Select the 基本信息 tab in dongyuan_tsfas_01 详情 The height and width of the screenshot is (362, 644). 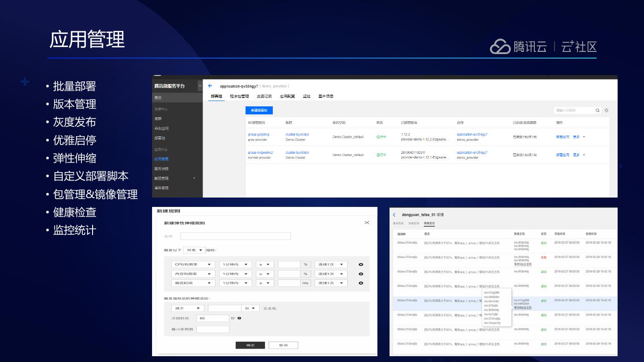[398, 223]
